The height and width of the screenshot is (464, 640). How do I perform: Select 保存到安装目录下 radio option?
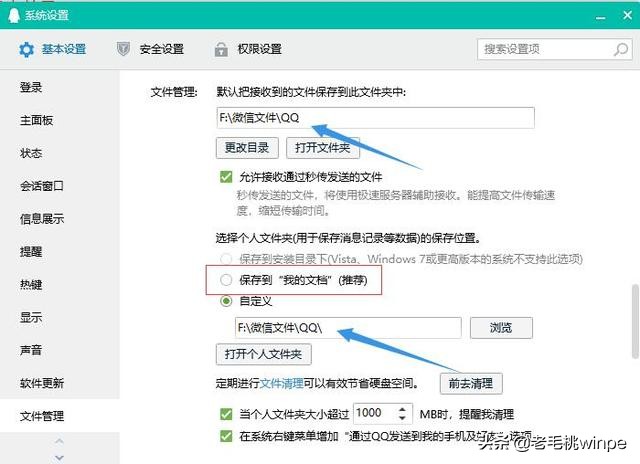point(226,259)
